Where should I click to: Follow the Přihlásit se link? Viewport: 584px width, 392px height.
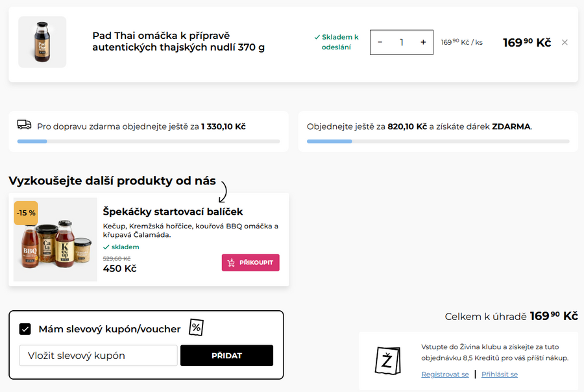(500, 374)
